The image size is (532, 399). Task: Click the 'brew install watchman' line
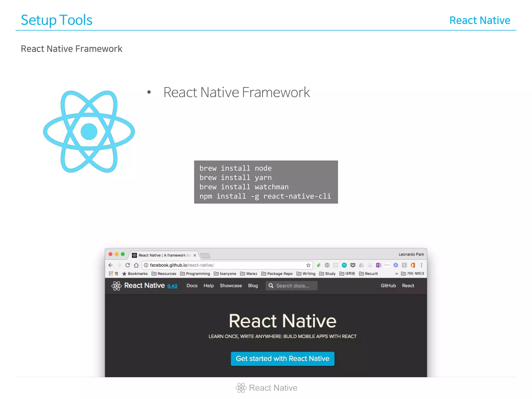pos(244,187)
